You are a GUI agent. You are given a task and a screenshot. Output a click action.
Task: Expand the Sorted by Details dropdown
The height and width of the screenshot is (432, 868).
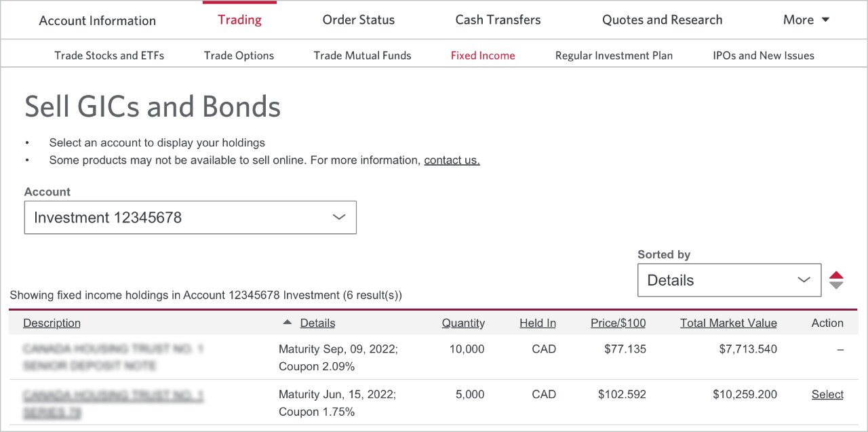[x=729, y=280]
